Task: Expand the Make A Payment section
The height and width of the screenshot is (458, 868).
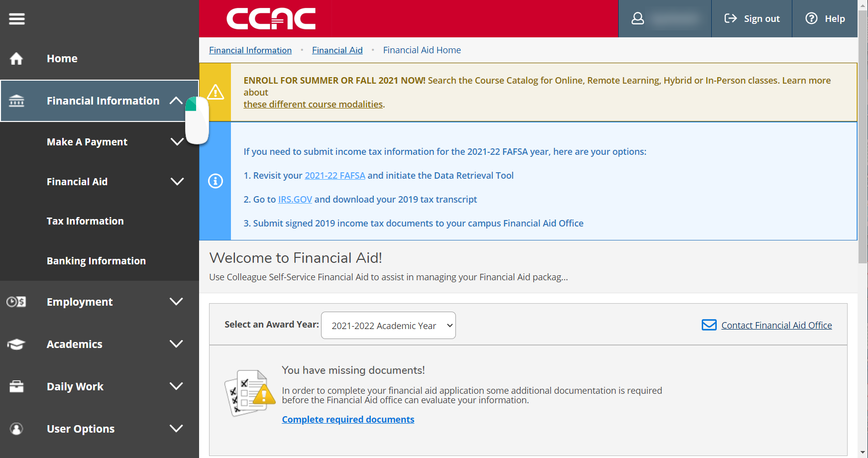Action: click(177, 142)
